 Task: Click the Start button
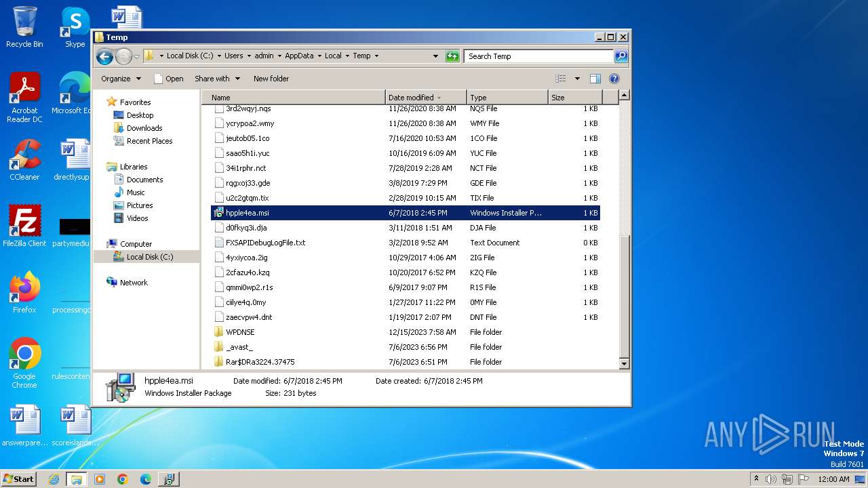pos(19,479)
